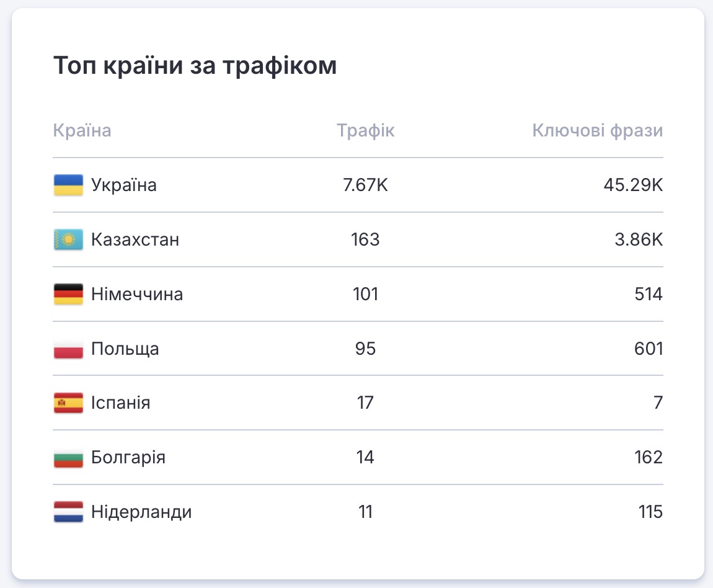This screenshot has height=588, width=713.
Task: Click the Germany flag icon
Action: pyautogui.click(x=68, y=294)
